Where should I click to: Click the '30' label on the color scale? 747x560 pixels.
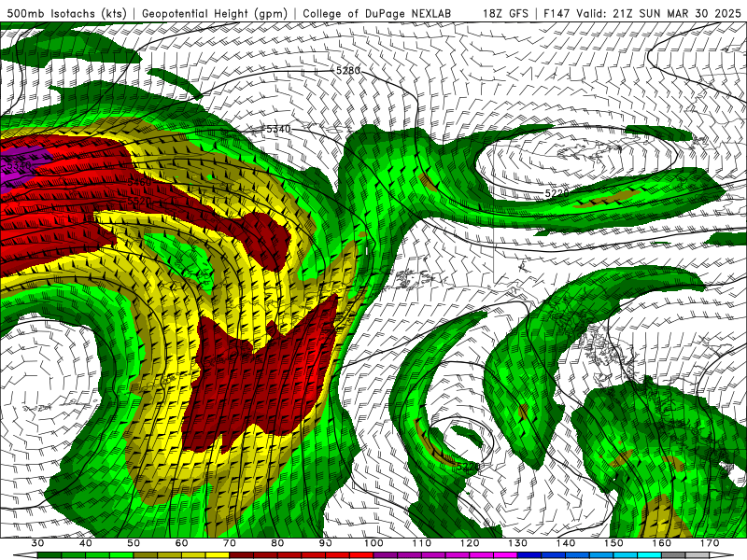(x=37, y=543)
